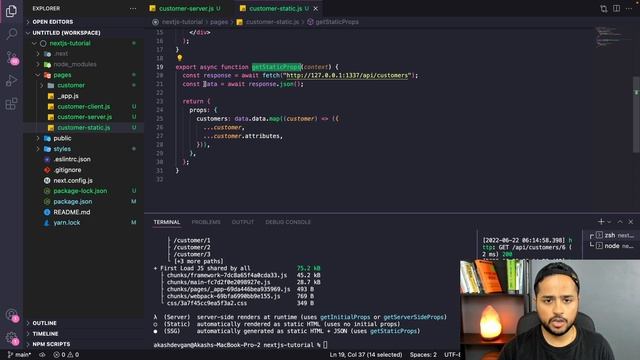Image resolution: width=640 pixels, height=360 pixels.
Task: Open errors and warnings count in status bar
Action: coord(66,355)
